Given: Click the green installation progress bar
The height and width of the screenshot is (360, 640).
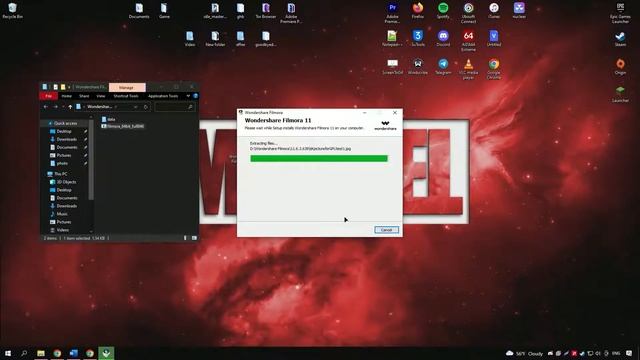Looking at the screenshot, I should pyautogui.click(x=319, y=158).
